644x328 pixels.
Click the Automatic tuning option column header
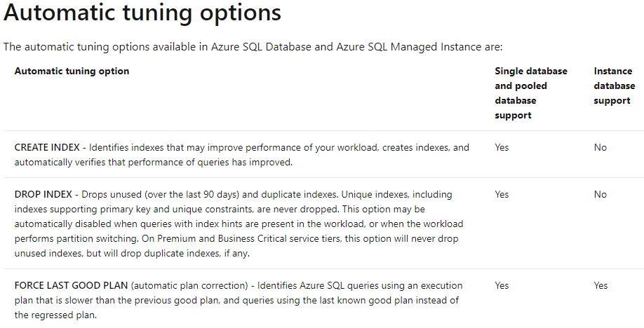[72, 71]
